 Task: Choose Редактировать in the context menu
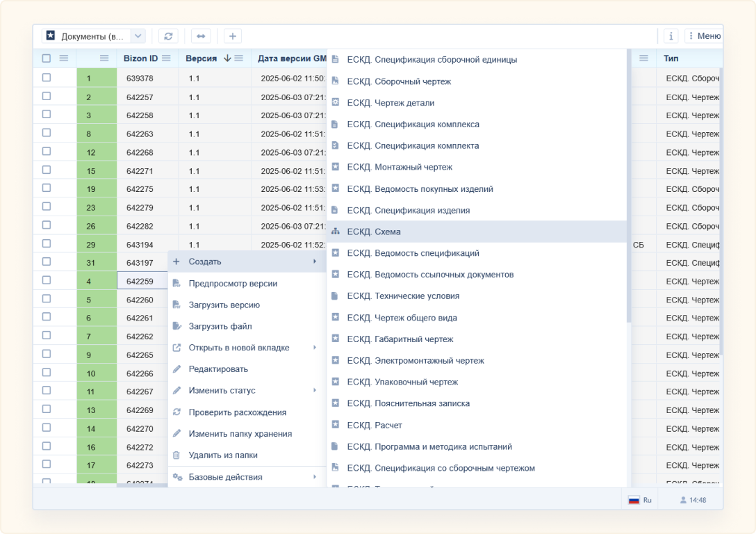tap(218, 369)
